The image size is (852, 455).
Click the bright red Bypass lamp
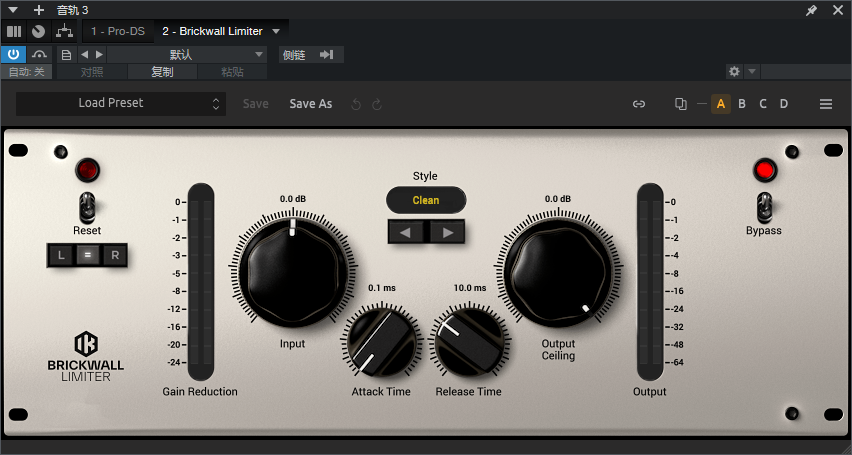[x=765, y=170]
